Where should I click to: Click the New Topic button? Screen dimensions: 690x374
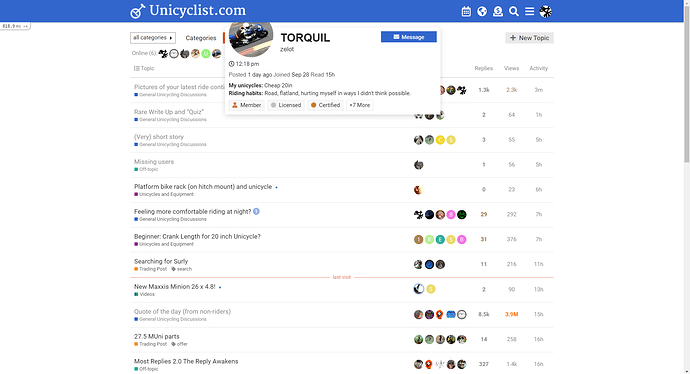tap(529, 38)
